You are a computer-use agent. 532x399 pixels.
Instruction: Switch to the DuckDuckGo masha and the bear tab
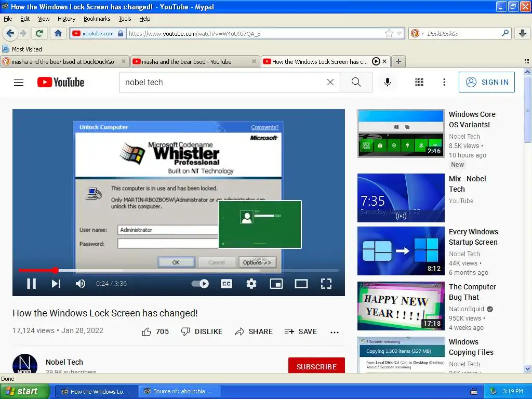pyautogui.click(x=62, y=61)
